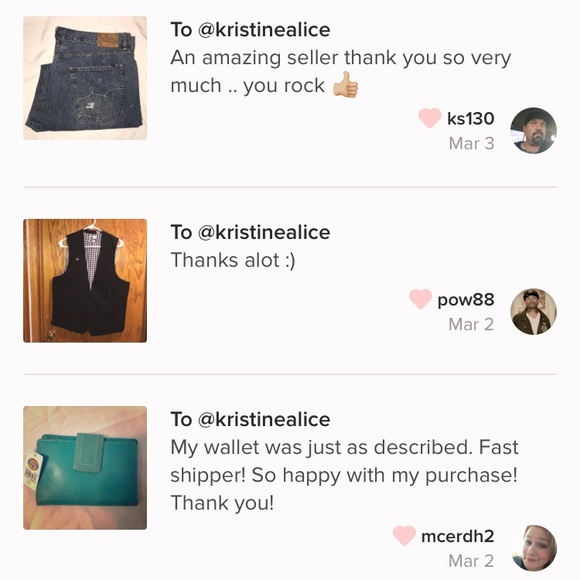Click the Mar 2 date under pow88

[x=471, y=324]
